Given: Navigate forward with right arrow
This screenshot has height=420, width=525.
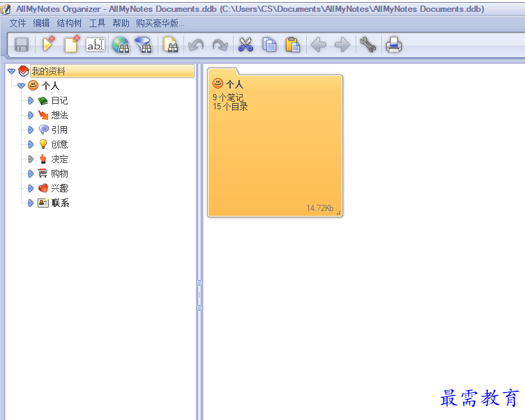Looking at the screenshot, I should click(x=342, y=45).
